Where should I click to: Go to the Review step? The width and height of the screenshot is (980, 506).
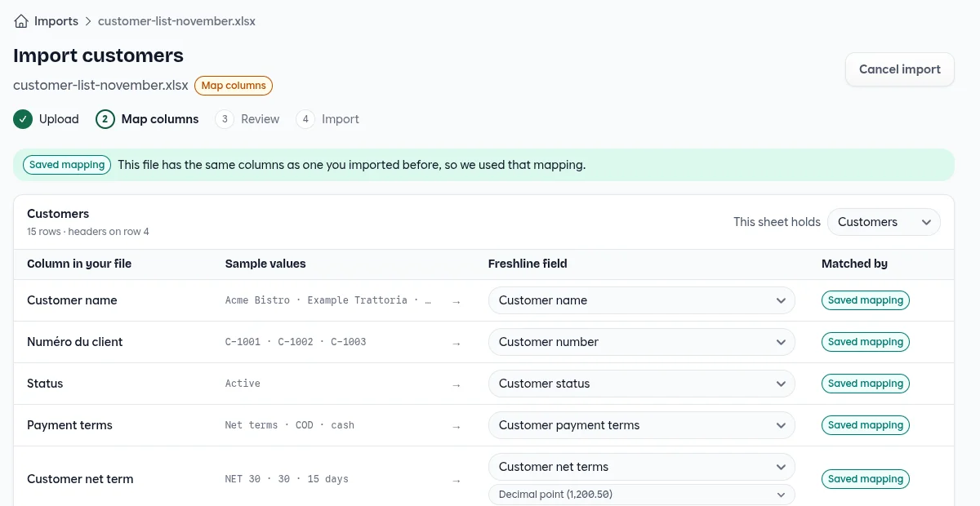click(247, 119)
